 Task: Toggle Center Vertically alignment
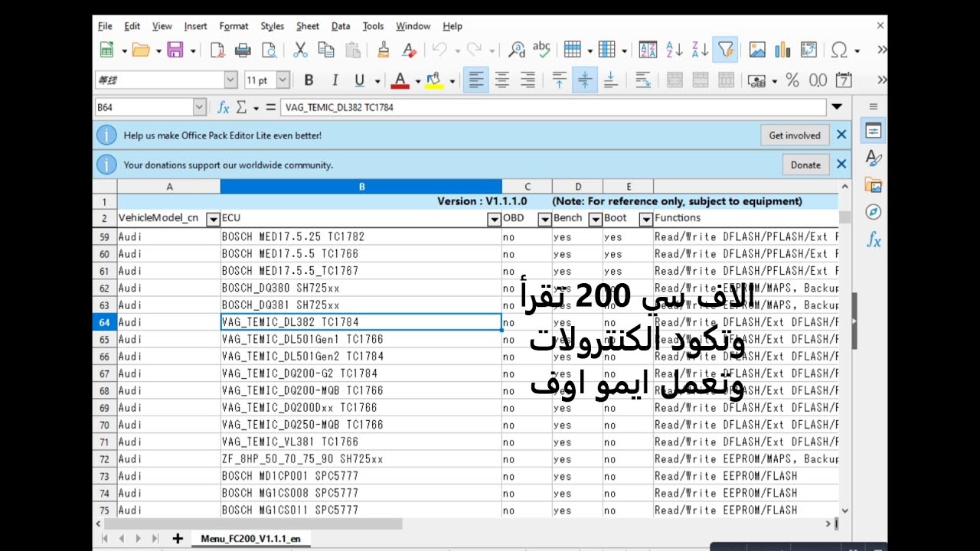(x=585, y=80)
